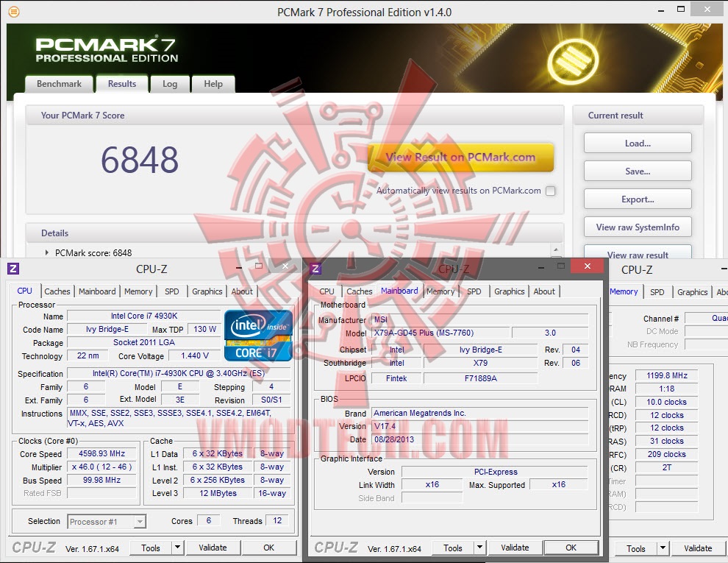Click the processor name Intel Core i7 4930K
The height and width of the screenshot is (563, 728).
(144, 316)
